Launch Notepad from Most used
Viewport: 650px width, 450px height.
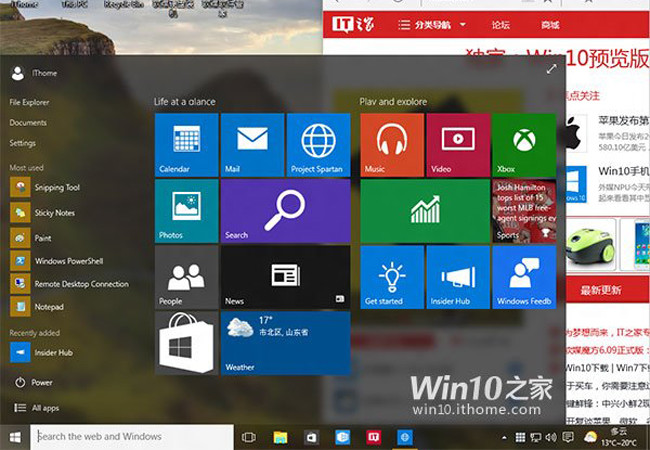click(x=37, y=307)
